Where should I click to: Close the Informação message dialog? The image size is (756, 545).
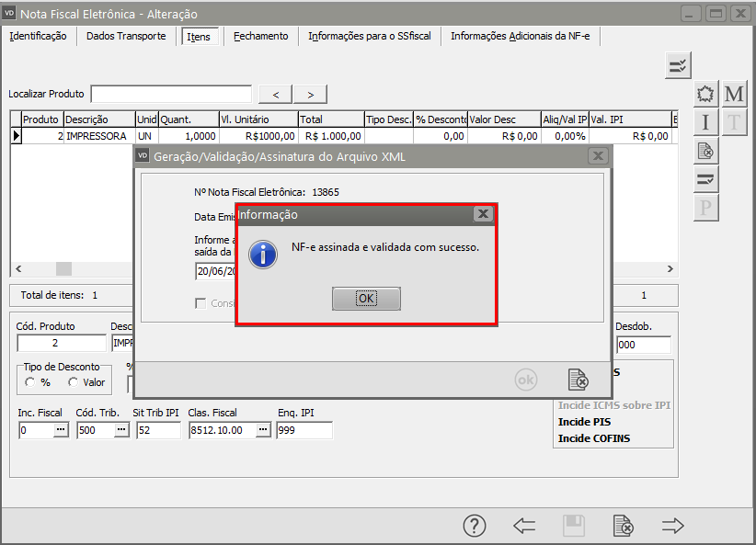click(482, 214)
